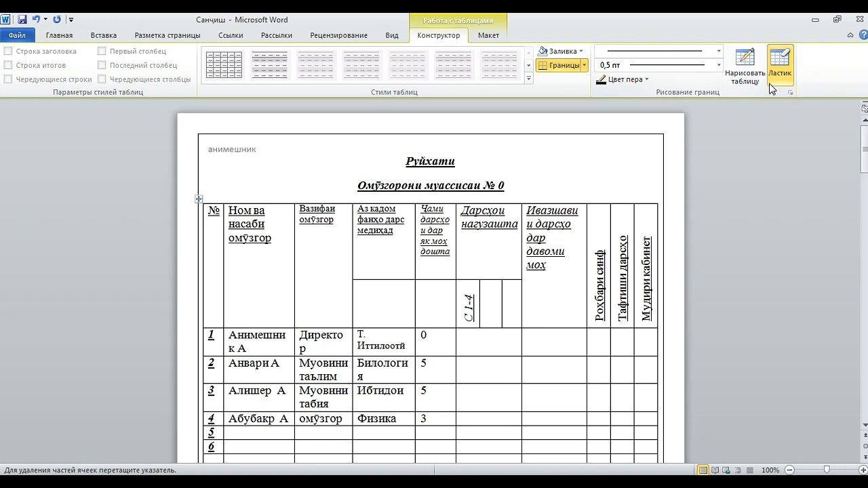Switch to Draft view in the status bar

pyautogui.click(x=749, y=470)
